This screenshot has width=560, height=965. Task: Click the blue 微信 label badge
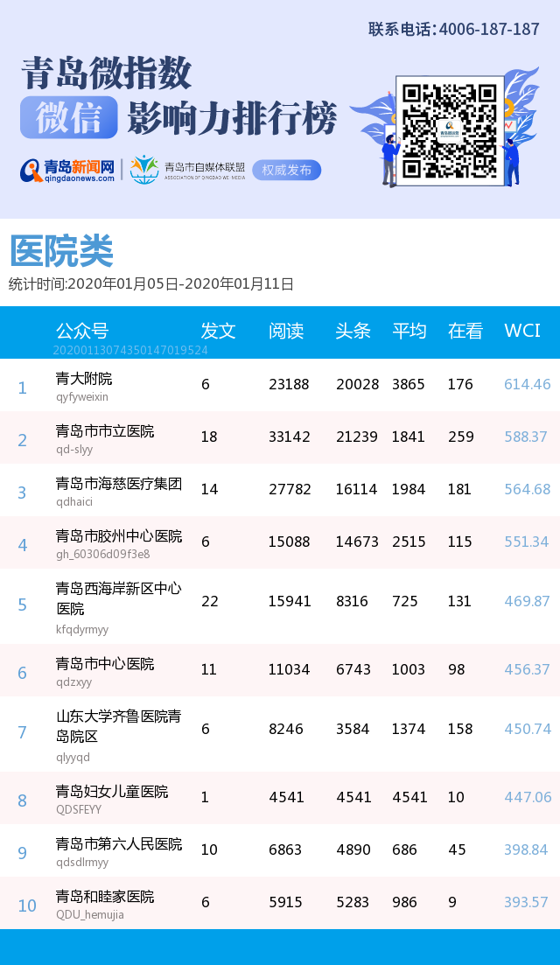tap(69, 118)
